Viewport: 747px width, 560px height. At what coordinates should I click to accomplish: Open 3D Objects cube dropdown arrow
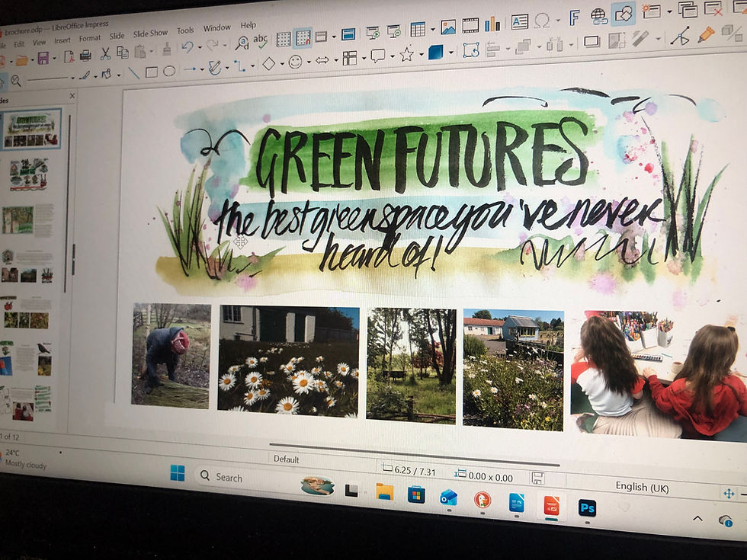click(450, 52)
